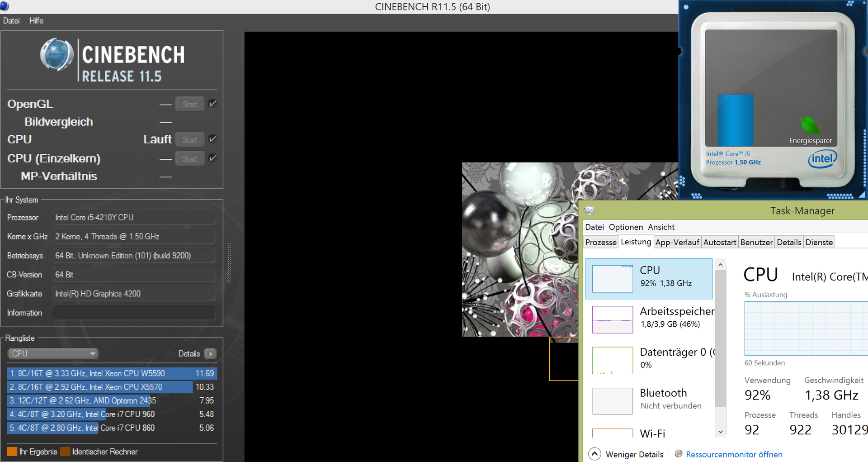Screen dimensions: 868x462
Task: Click the panel splitter grip beside Ihr System
Action: pos(229,262)
